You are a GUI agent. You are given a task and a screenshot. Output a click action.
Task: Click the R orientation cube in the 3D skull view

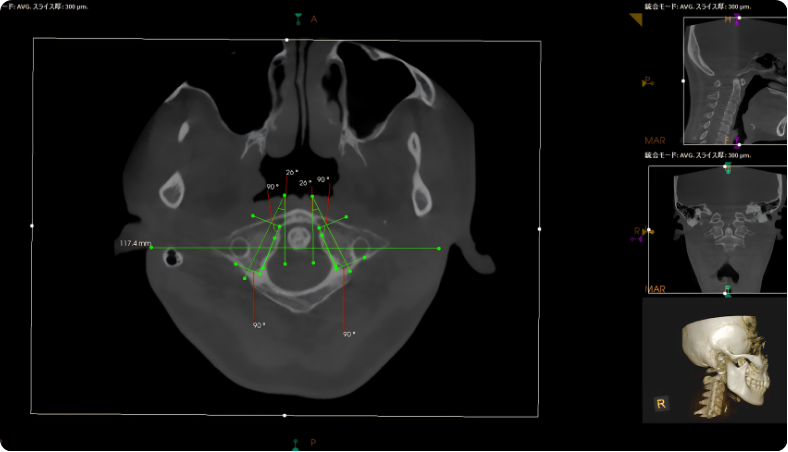tap(661, 403)
